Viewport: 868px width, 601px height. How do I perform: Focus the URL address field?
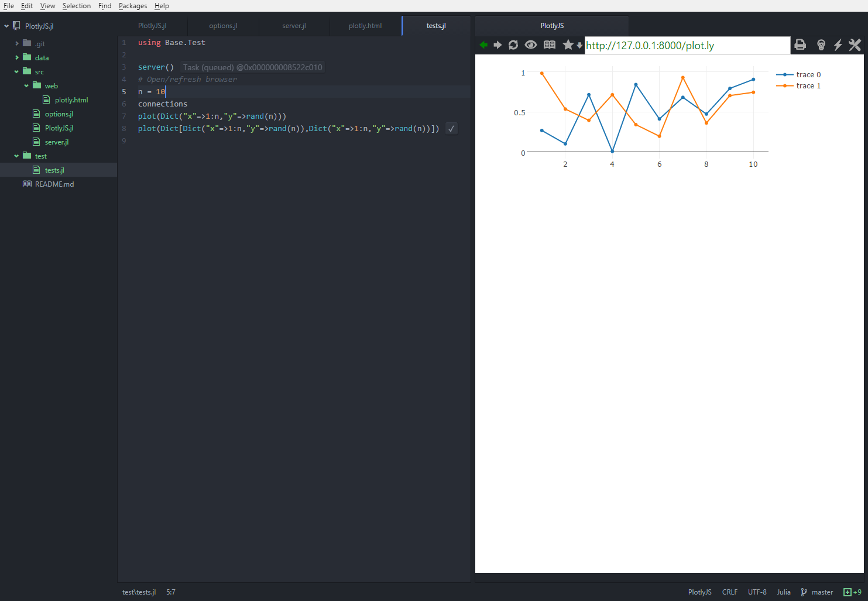pos(687,46)
